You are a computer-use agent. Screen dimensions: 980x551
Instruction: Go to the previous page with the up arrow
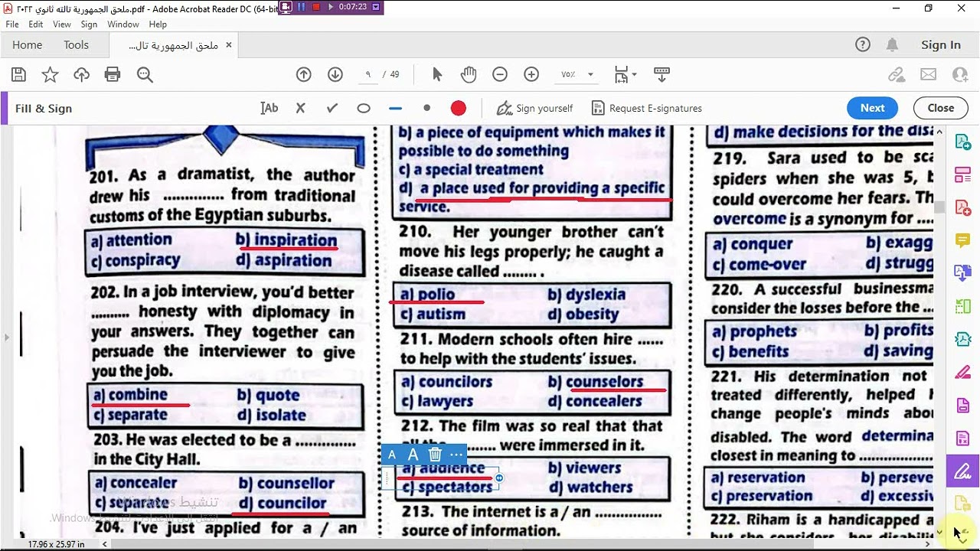(304, 74)
